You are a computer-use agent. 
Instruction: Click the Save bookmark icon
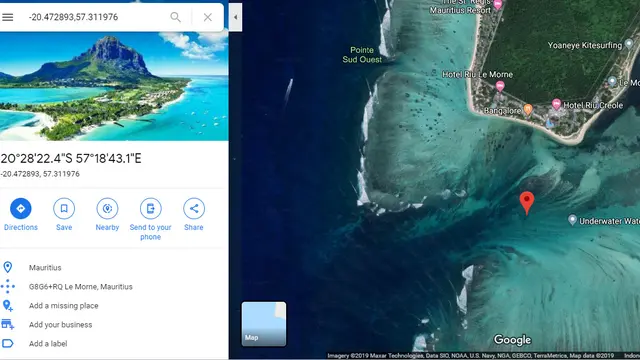(x=64, y=209)
